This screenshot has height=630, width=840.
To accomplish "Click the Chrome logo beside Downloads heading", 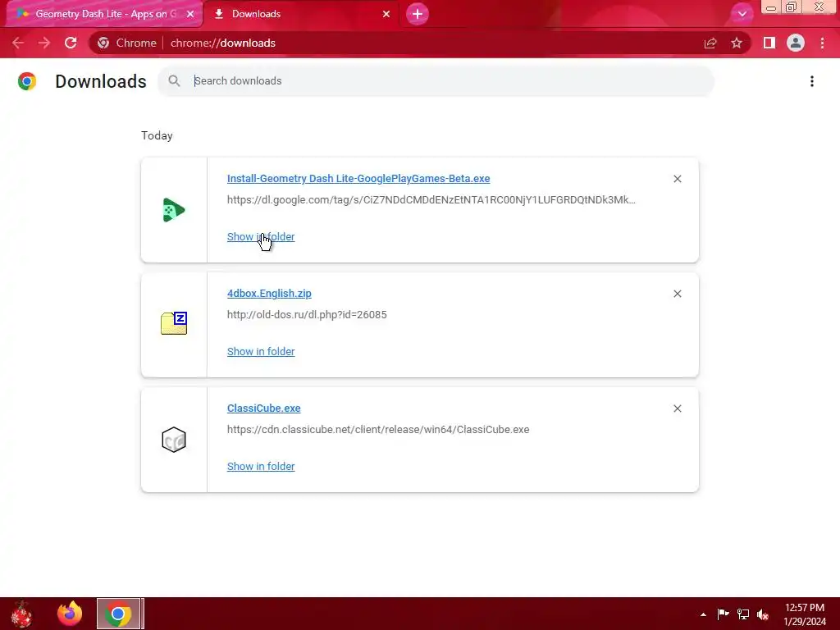I will pyautogui.click(x=27, y=81).
